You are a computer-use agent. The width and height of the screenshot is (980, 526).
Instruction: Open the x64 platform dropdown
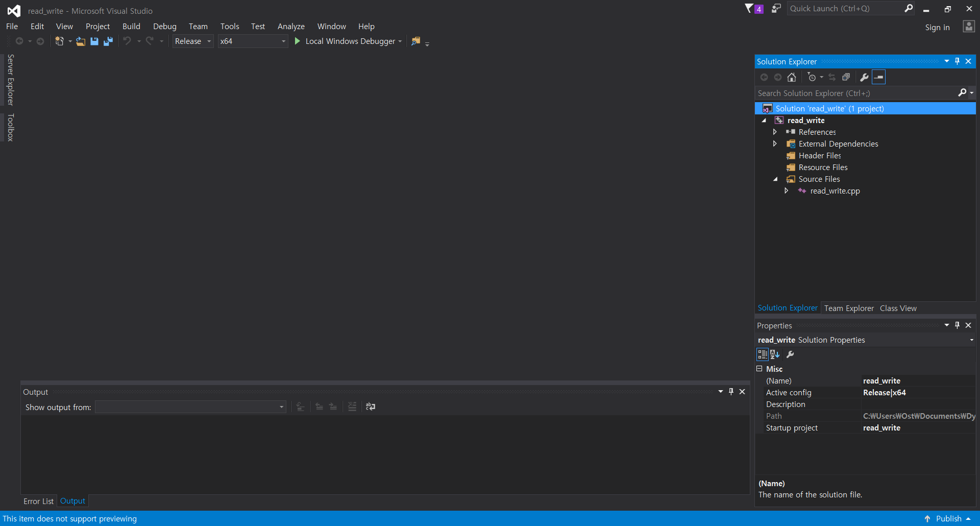[253, 41]
